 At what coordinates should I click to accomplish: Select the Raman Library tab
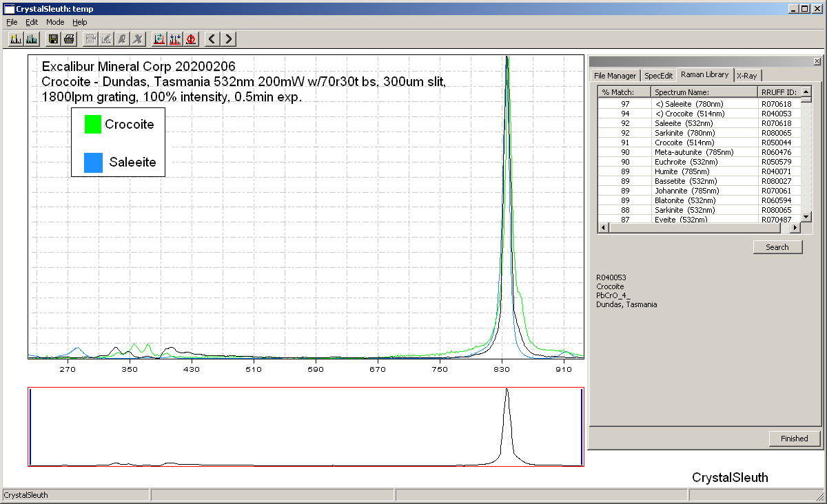point(704,74)
